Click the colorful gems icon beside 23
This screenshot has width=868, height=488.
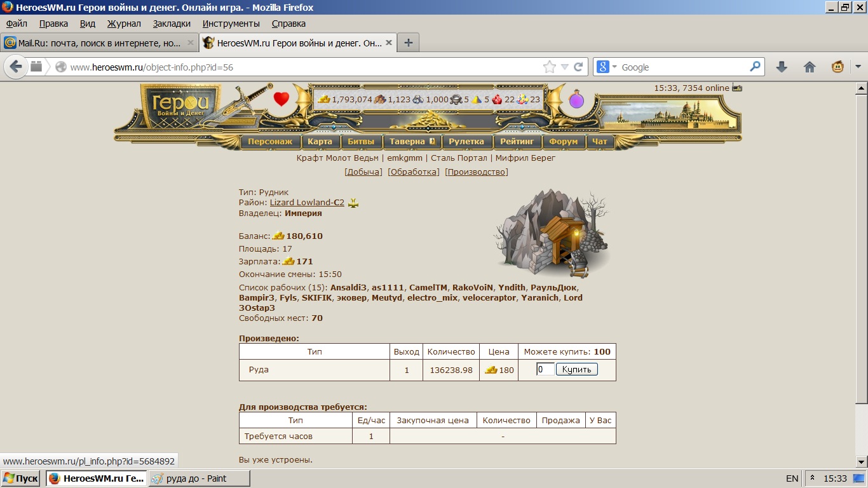(x=522, y=99)
